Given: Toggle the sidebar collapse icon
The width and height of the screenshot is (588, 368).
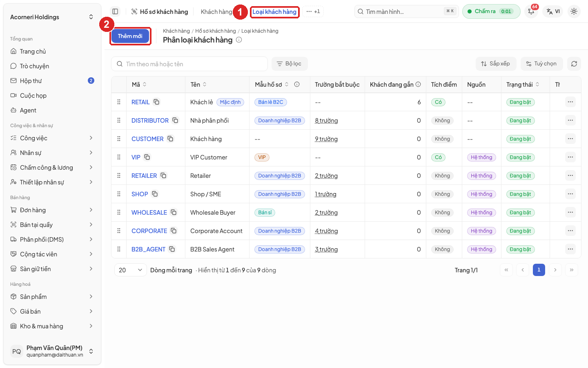Looking at the screenshot, I should click(x=115, y=11).
